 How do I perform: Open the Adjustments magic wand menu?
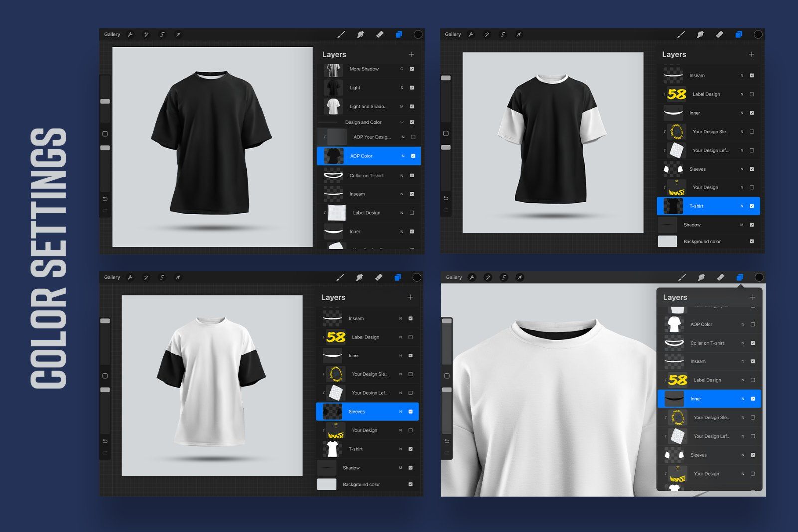[x=145, y=34]
